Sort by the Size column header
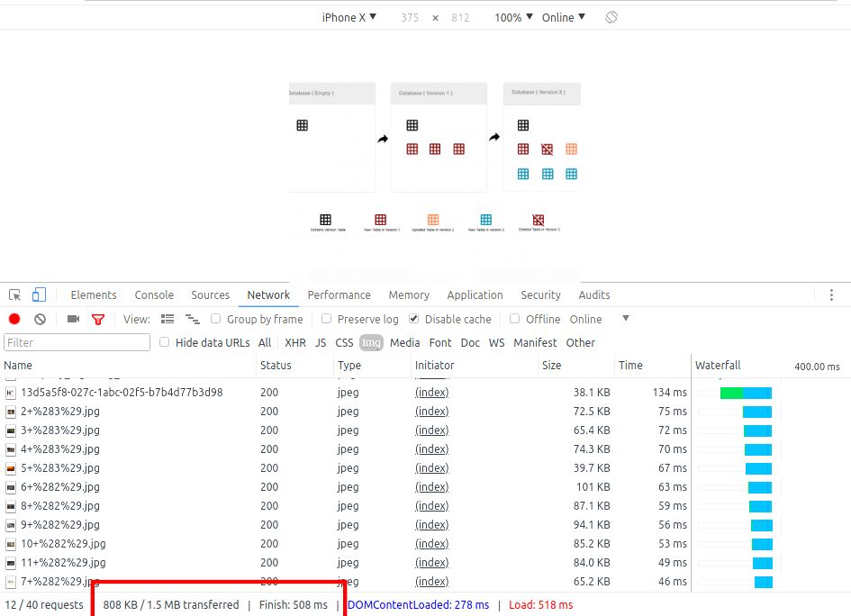Viewport: 851px width, 616px height. coord(575,366)
